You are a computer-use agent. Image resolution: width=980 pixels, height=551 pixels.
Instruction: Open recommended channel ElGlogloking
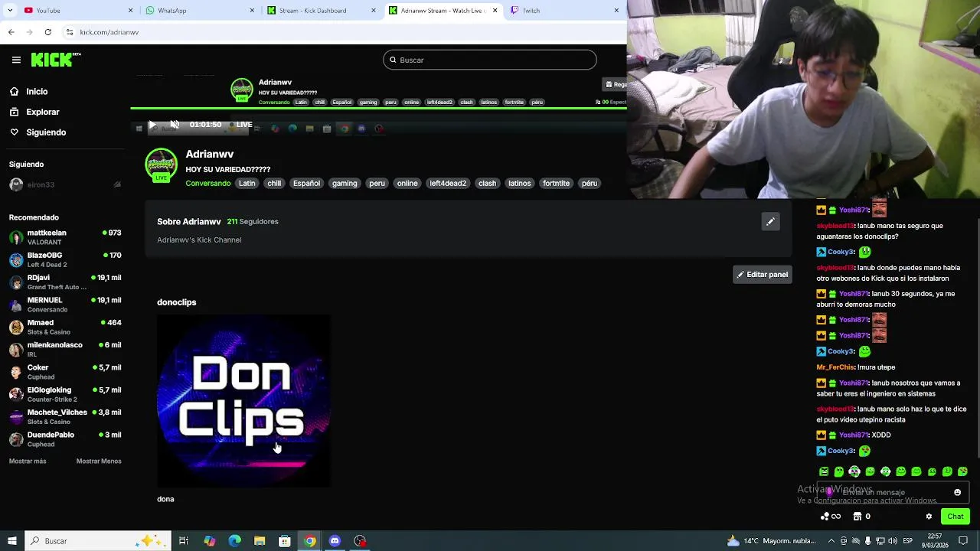65,394
